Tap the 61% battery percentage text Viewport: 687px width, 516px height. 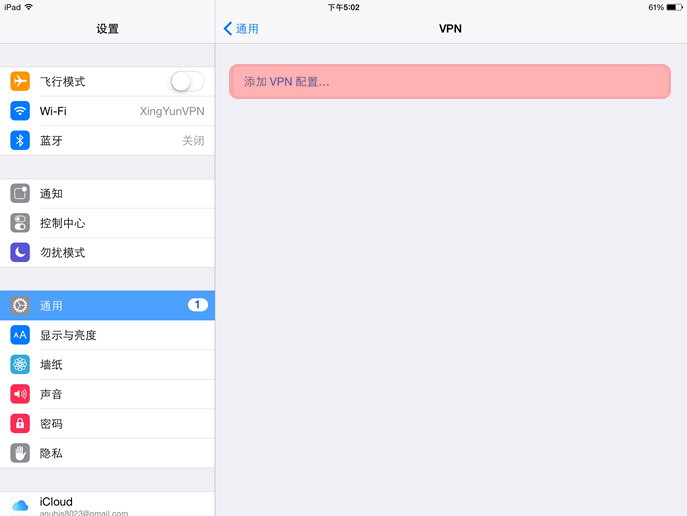coord(656,7)
